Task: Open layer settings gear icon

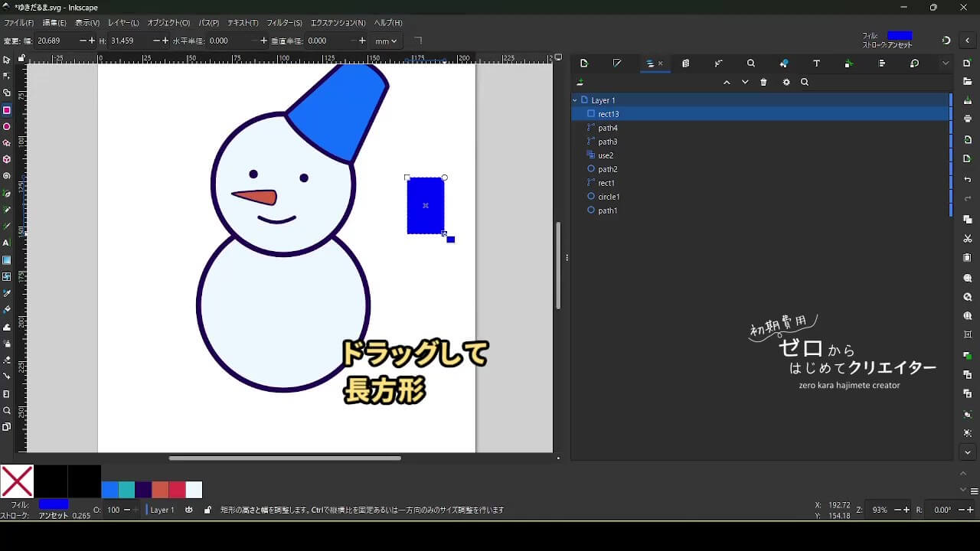Action: pyautogui.click(x=786, y=83)
